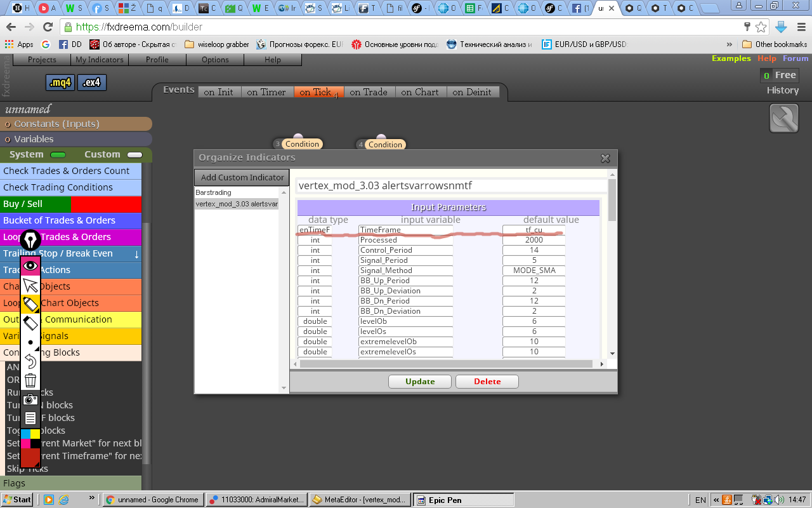
Task: Toggle the System blocks switch
Action: click(x=58, y=154)
